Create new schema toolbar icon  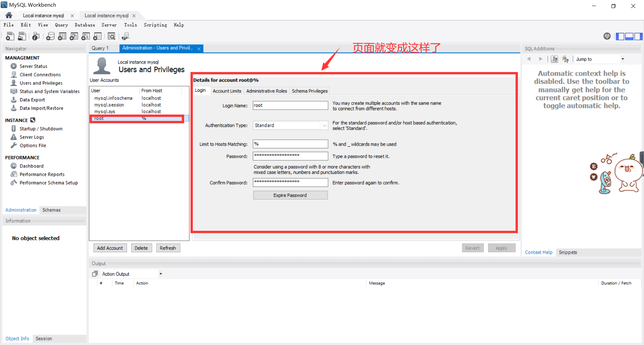click(50, 36)
